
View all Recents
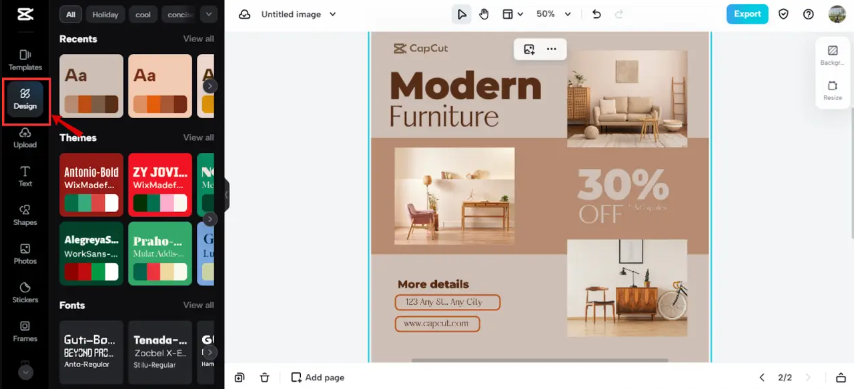[198, 39]
